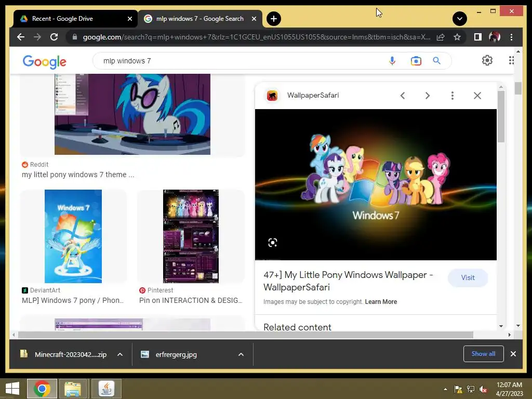Close the image preview panel
Image resolution: width=532 pixels, height=399 pixels.
(x=477, y=96)
